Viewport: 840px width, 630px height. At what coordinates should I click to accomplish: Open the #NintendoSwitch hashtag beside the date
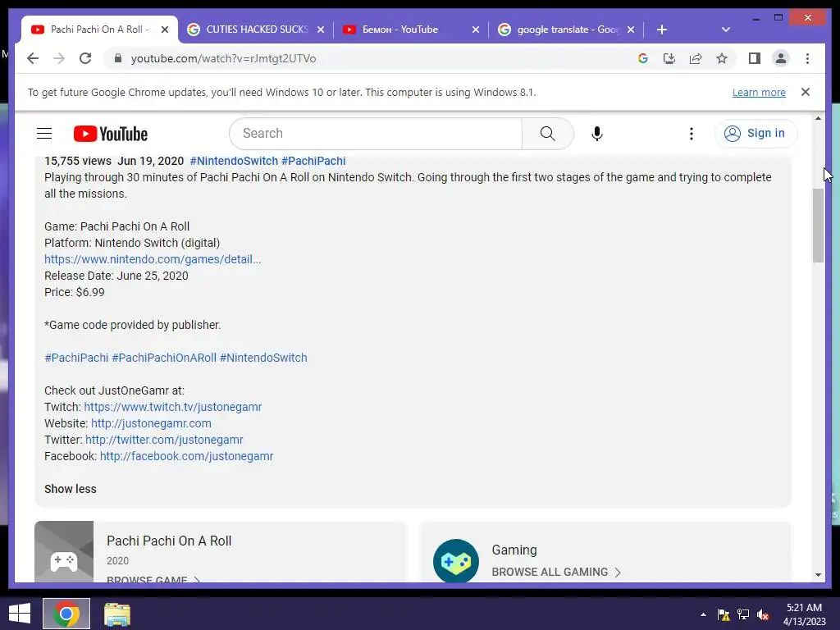tap(234, 161)
